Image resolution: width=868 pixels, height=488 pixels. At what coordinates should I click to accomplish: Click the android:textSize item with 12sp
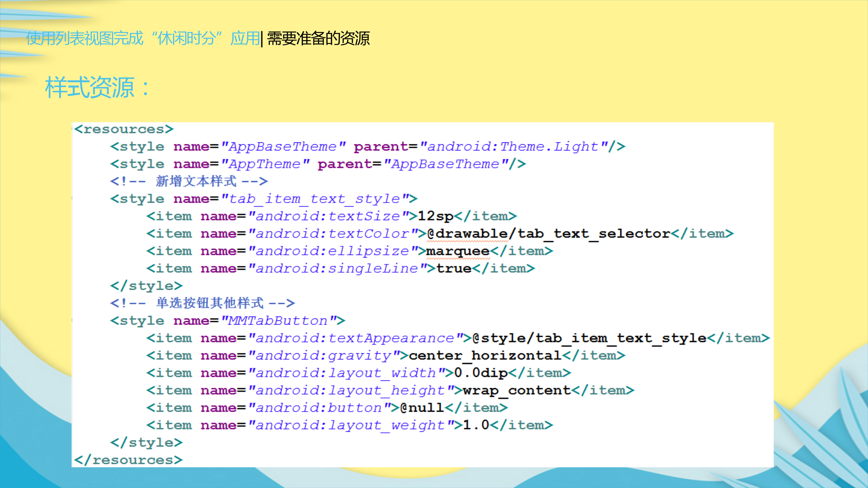coord(331,217)
